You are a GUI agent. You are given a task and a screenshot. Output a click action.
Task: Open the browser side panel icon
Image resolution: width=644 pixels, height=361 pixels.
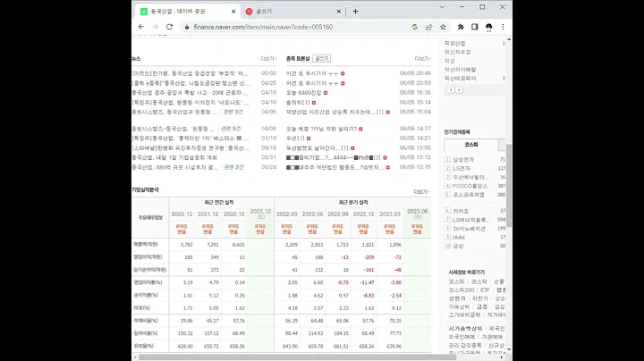coord(475,27)
